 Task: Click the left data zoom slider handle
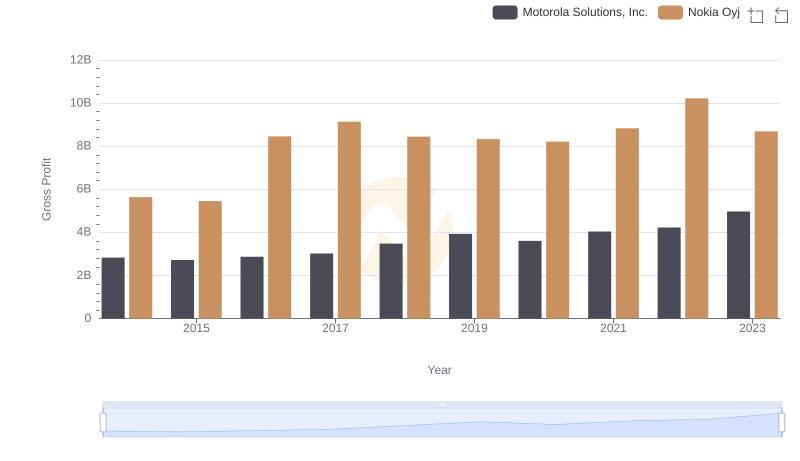coord(103,422)
